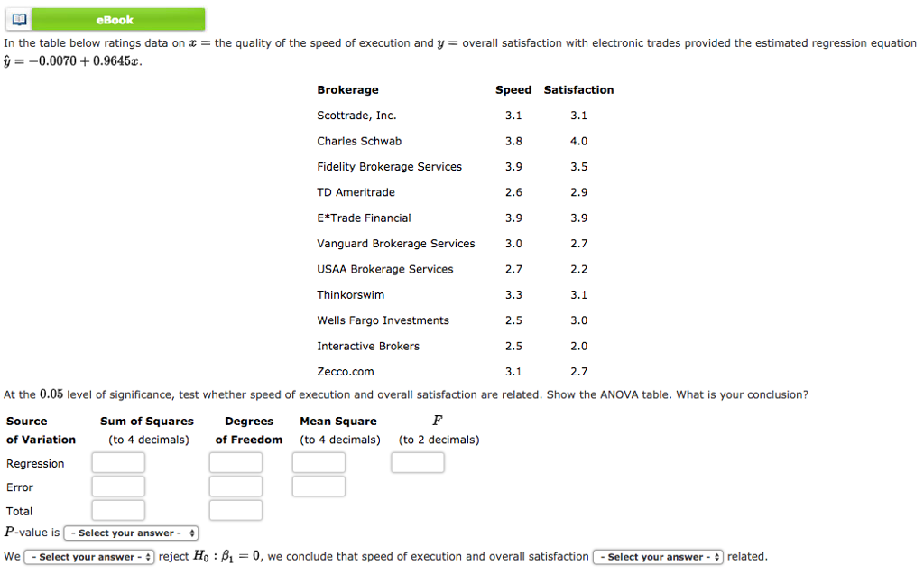Click the Regression Degrees of Freedom input field

point(235,462)
